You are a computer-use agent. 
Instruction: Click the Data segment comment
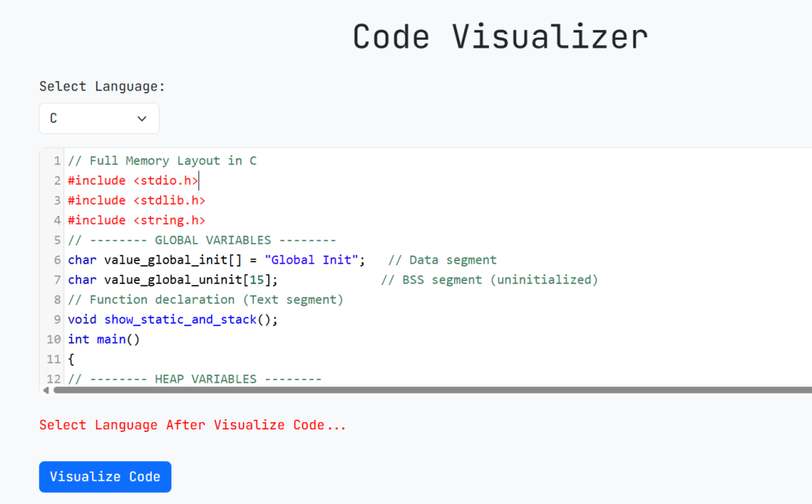[x=442, y=260]
